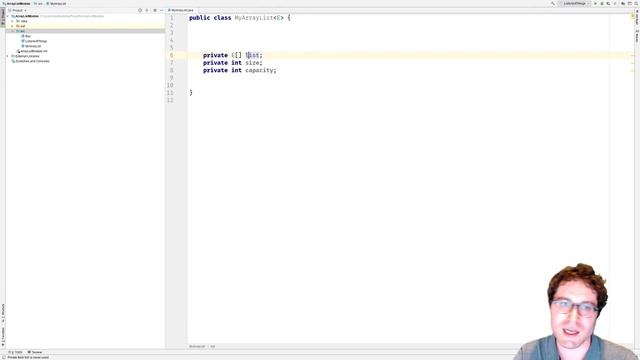Open the Maven right-side tool tab
The width and height of the screenshot is (640, 360).
[637, 36]
